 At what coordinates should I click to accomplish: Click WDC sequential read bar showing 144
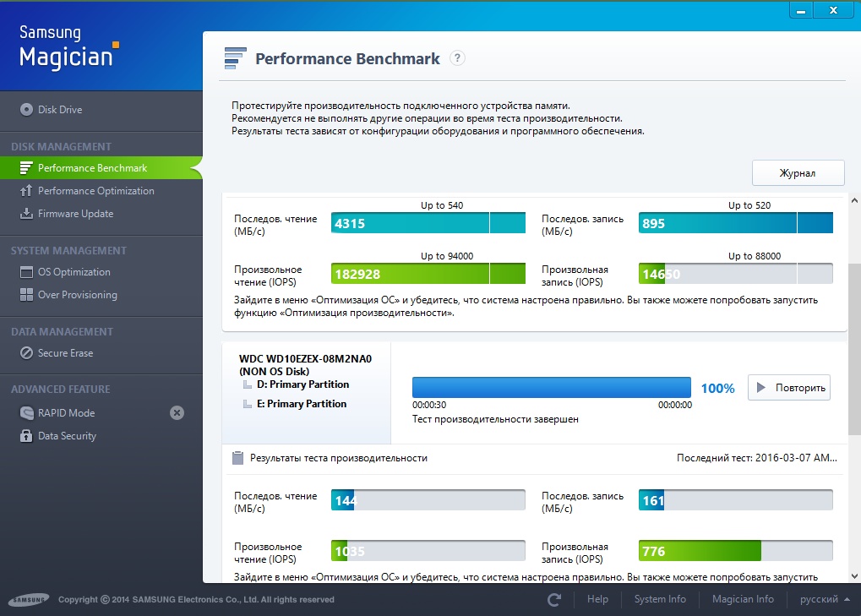(428, 500)
